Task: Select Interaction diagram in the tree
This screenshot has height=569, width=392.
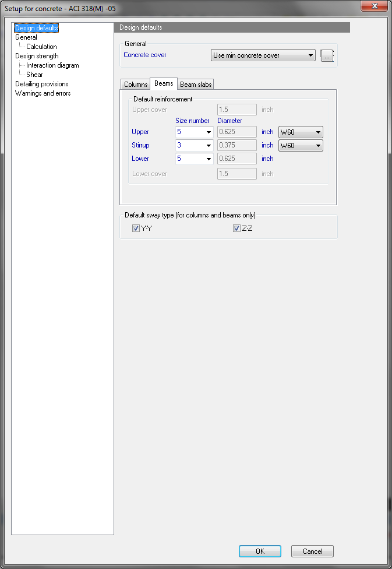Action: click(52, 65)
